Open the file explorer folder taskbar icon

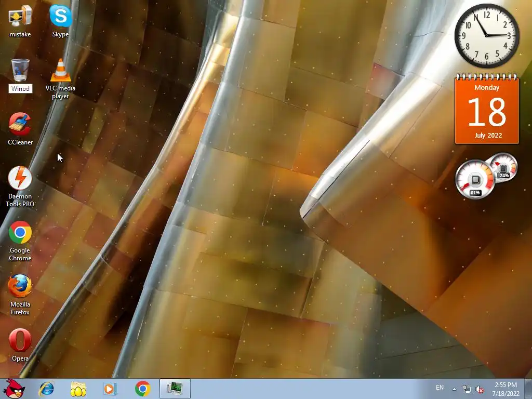click(78, 389)
